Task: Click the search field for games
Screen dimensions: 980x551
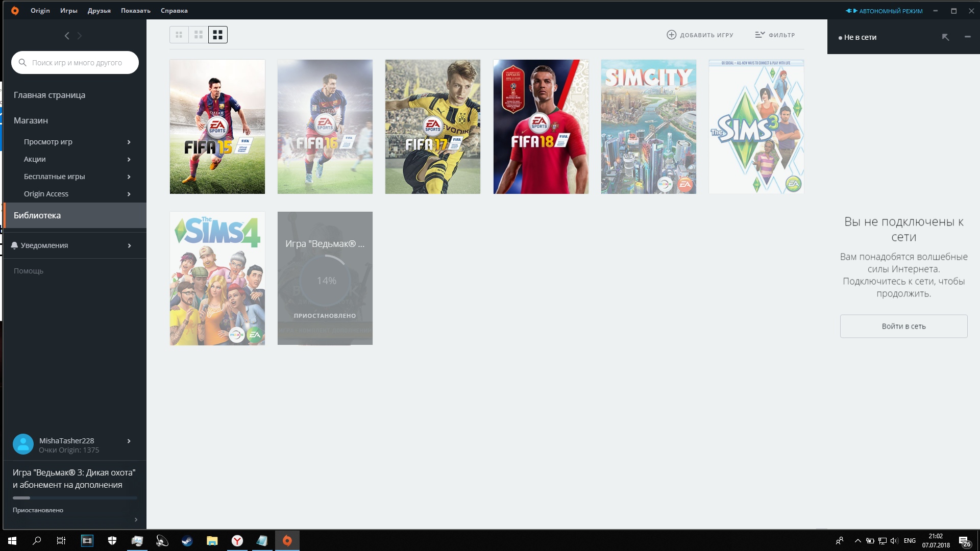Action: (x=75, y=62)
